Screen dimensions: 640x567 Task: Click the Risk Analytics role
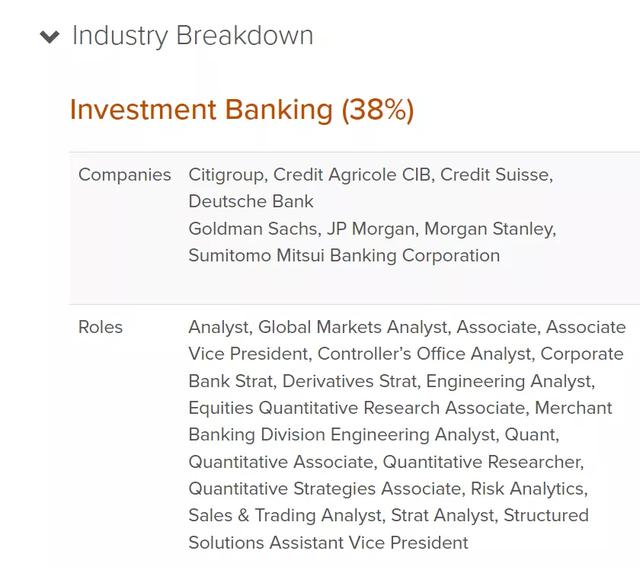click(x=529, y=489)
